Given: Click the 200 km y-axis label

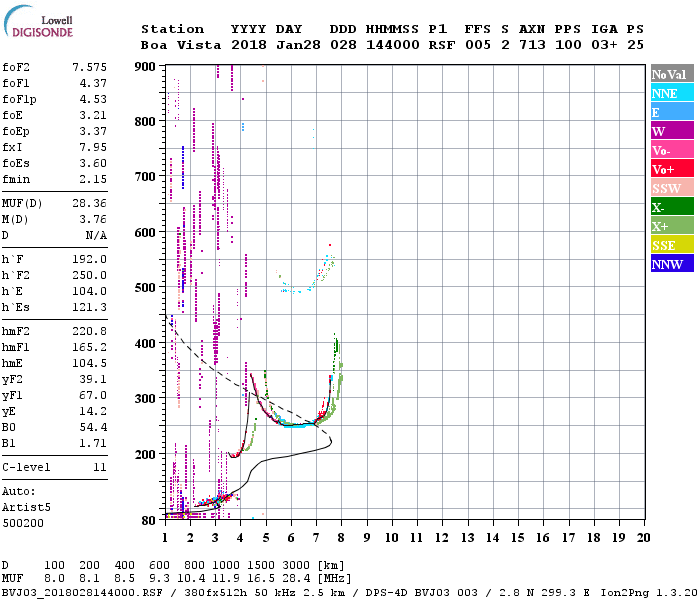Looking at the screenshot, I should tap(145, 454).
